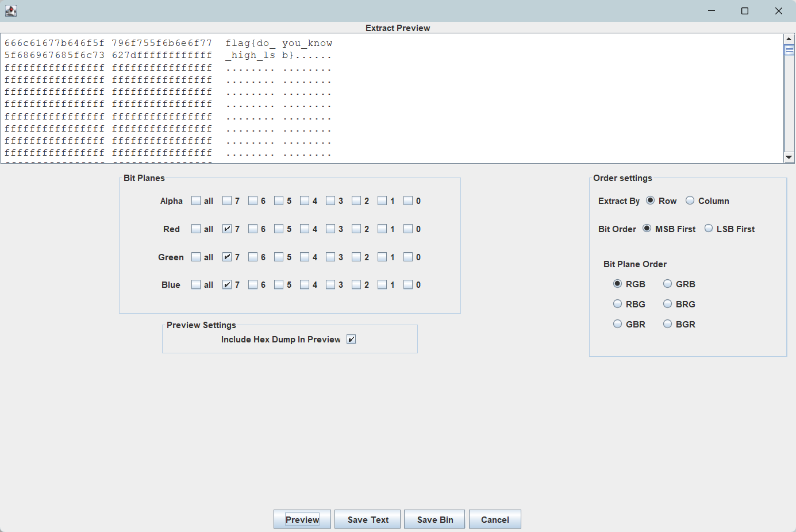Image resolution: width=796 pixels, height=532 pixels.
Task: Toggle Include Hex Dump In Preview
Action: coord(351,339)
